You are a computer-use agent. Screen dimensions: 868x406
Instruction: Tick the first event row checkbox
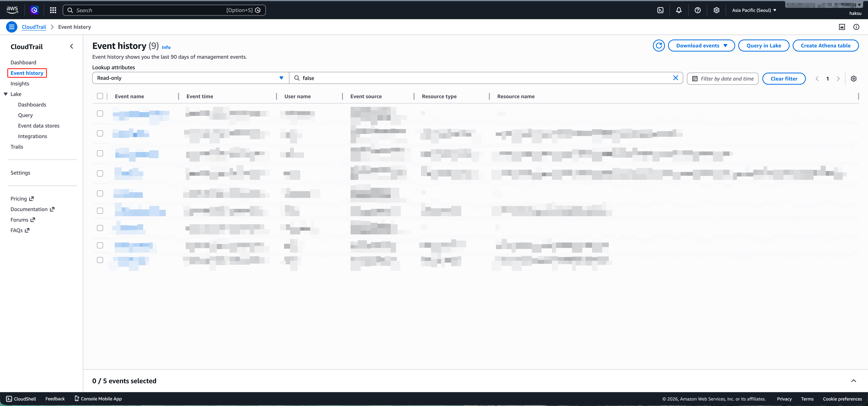(x=100, y=113)
